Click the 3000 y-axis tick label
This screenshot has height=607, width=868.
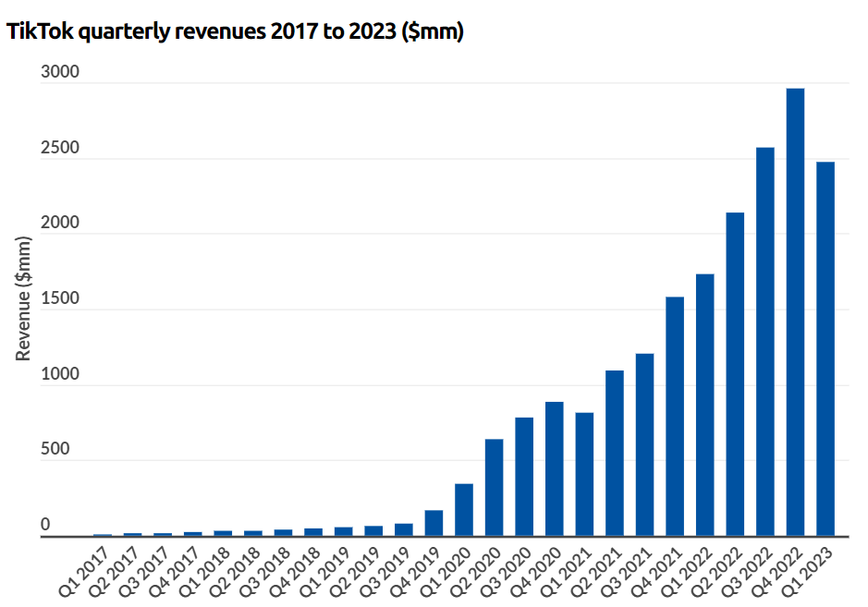tap(60, 73)
